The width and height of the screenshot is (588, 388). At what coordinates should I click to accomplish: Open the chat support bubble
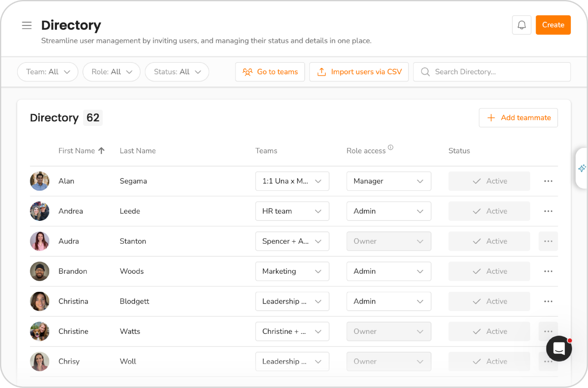click(x=559, y=348)
